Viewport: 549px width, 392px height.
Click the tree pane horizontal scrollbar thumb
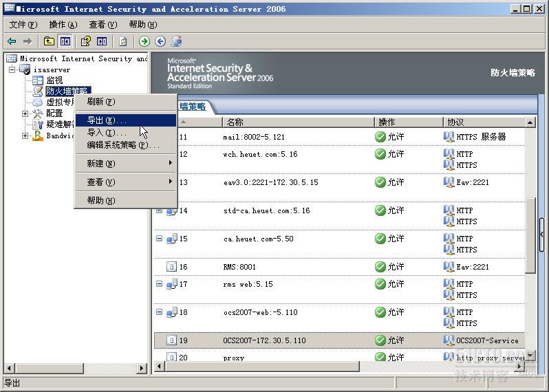click(50, 368)
